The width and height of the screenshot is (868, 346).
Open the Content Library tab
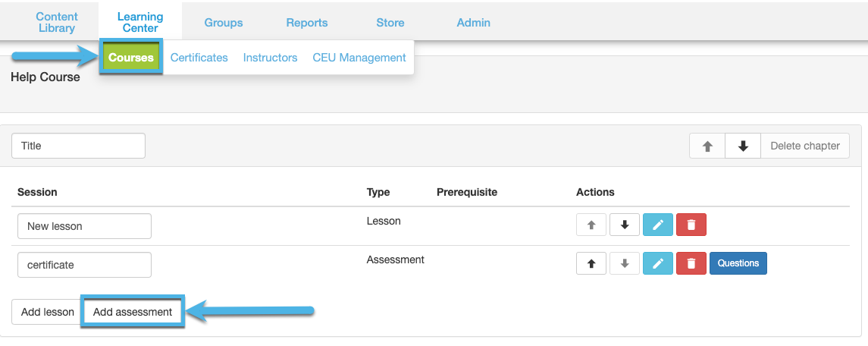click(56, 23)
